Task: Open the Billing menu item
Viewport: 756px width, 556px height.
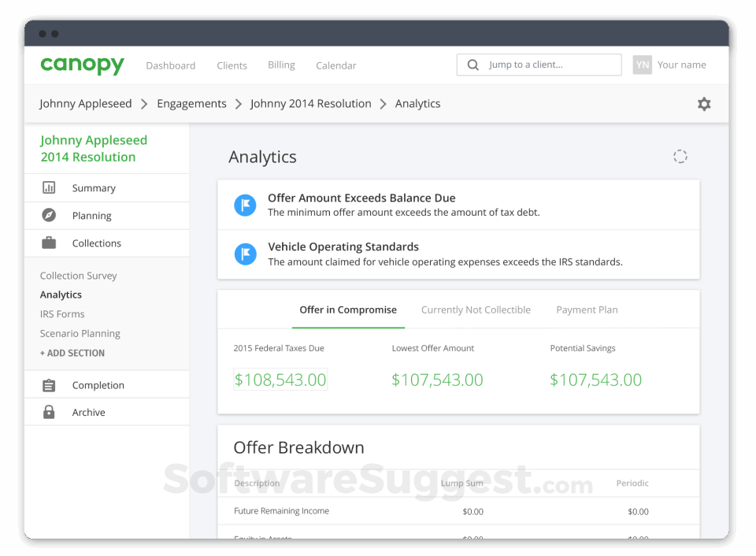Action: coord(281,65)
